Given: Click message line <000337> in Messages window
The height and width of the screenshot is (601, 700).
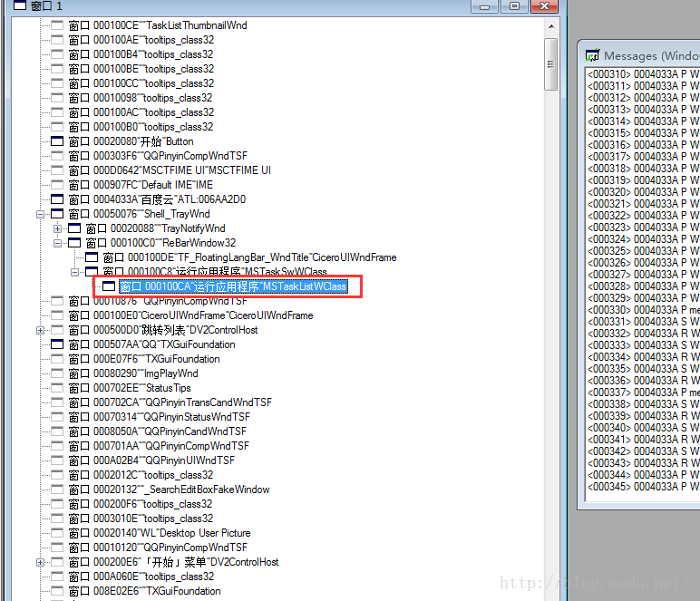Looking at the screenshot, I should (643, 393).
